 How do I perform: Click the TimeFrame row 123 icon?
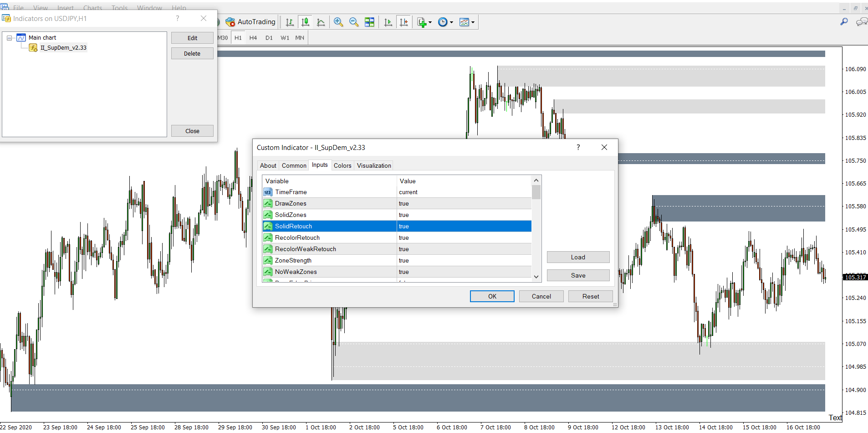pos(268,192)
